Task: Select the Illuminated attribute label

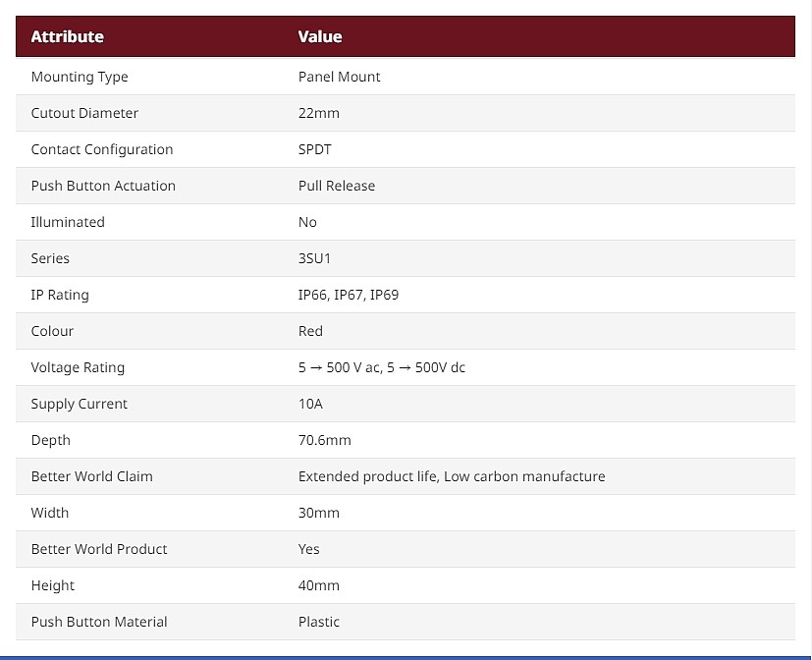Action: (68, 222)
